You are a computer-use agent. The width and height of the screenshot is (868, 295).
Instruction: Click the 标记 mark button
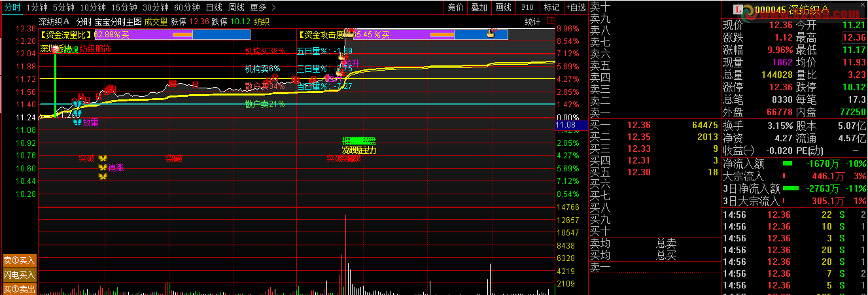coord(551,7)
